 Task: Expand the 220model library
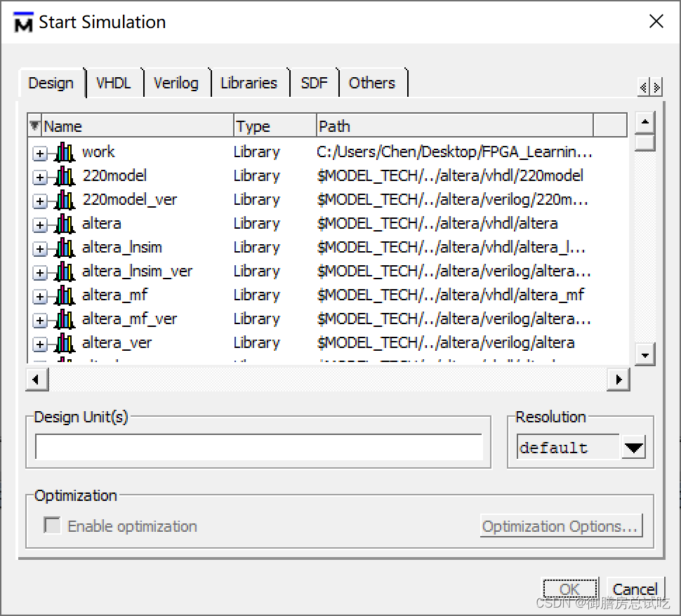pyautogui.click(x=39, y=177)
